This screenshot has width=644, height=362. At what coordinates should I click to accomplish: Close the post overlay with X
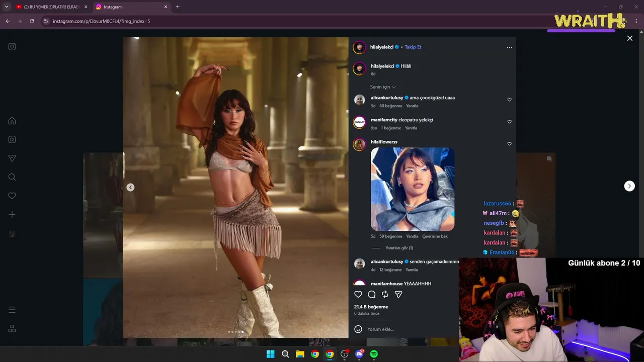point(629,38)
